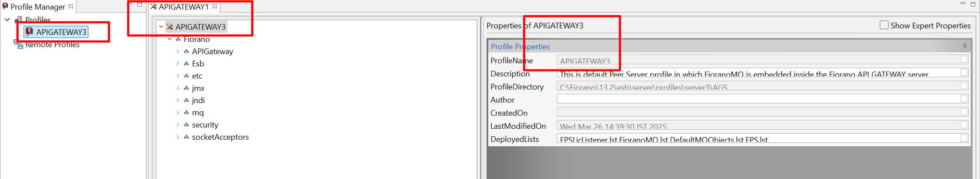Image resolution: width=980 pixels, height=179 pixels.
Task: Click into the Author input field
Action: 758,99
